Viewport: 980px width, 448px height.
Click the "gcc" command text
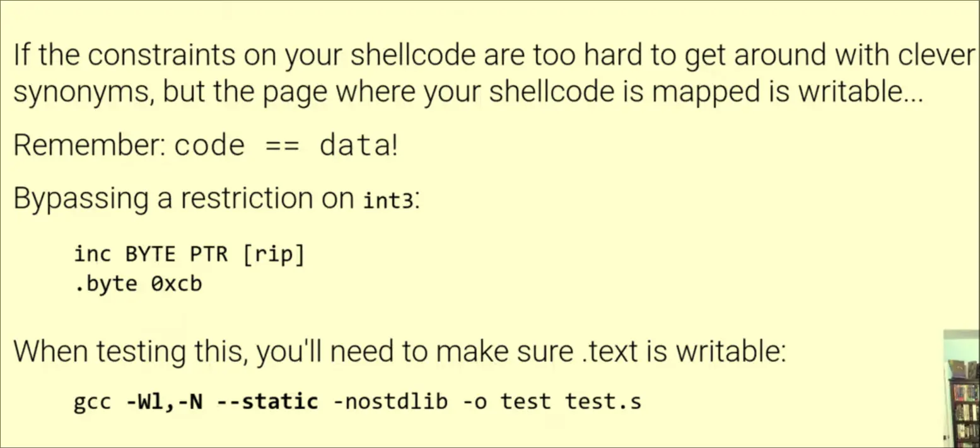click(93, 401)
